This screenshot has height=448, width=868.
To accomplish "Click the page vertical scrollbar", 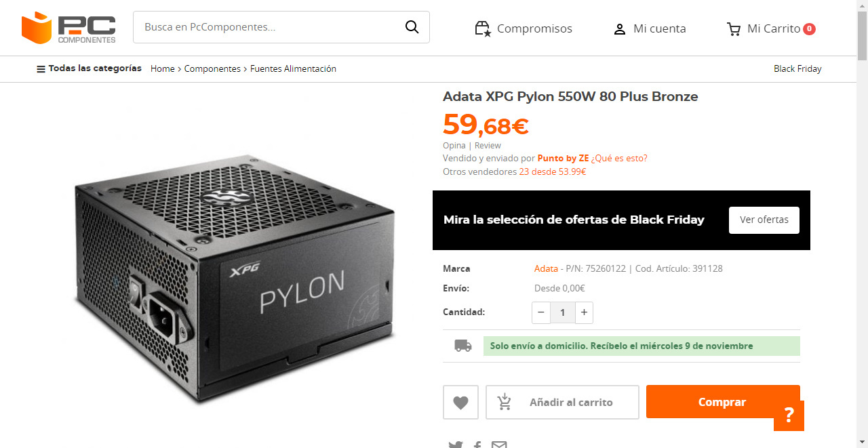I will (x=862, y=203).
